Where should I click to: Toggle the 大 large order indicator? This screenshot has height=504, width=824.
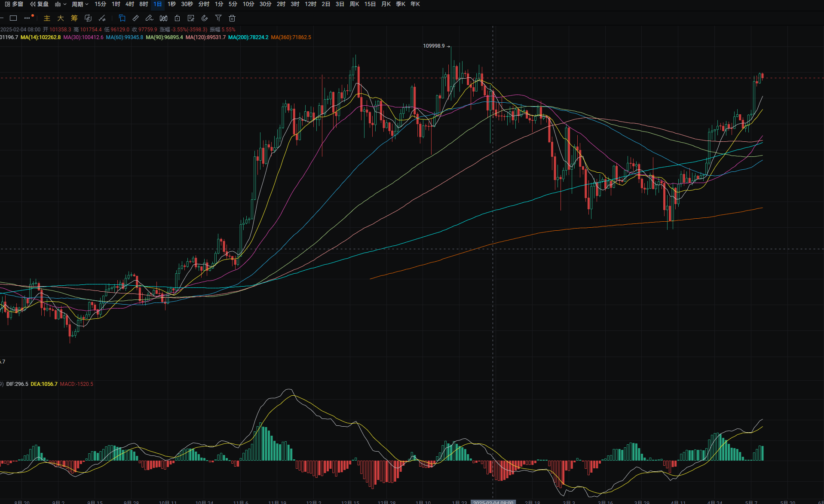coord(61,18)
